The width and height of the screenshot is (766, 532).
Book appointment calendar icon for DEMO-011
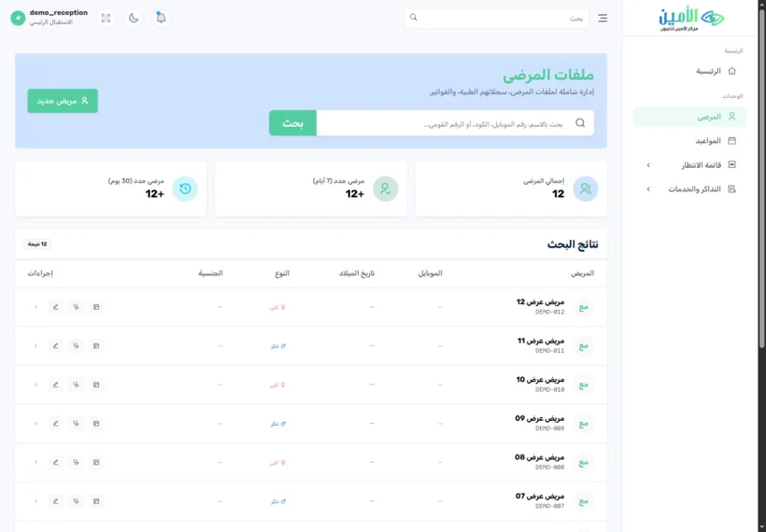click(96, 345)
